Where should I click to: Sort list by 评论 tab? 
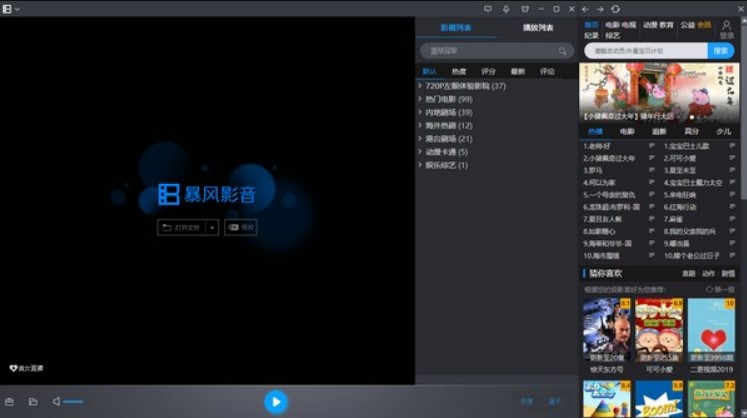[x=547, y=71]
